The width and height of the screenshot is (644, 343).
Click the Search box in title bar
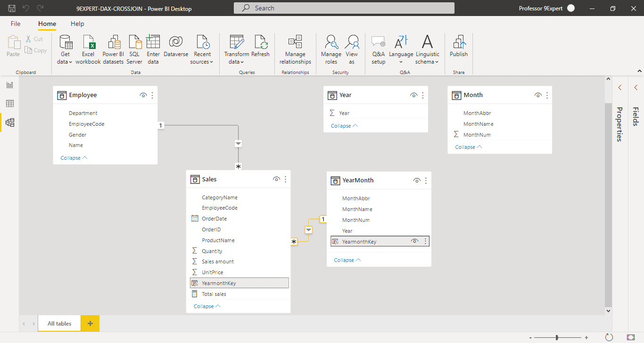click(x=344, y=8)
